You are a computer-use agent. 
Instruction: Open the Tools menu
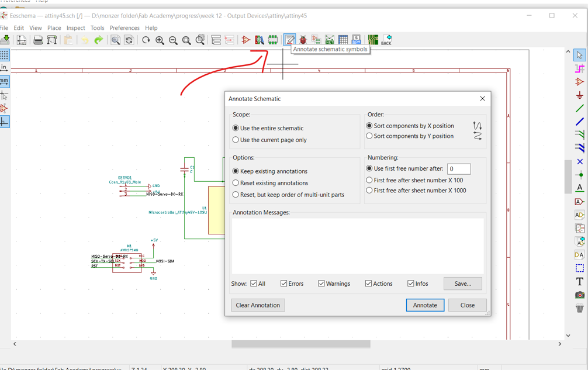[x=97, y=27]
